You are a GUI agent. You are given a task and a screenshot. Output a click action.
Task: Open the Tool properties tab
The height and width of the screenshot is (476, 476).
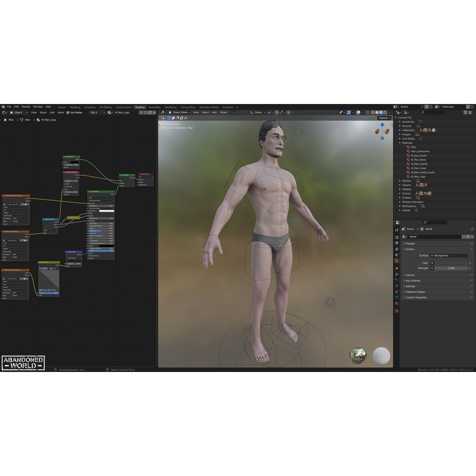pos(397,230)
